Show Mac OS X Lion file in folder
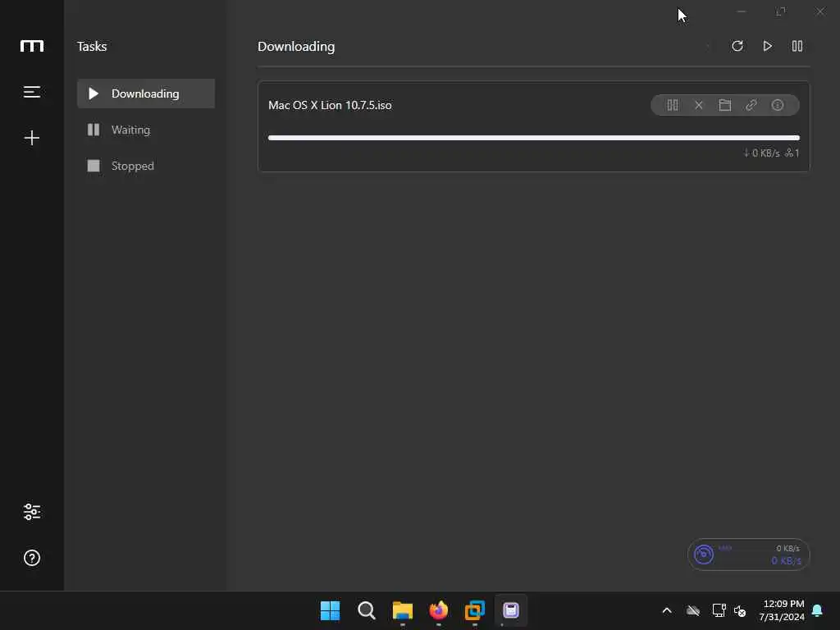The height and width of the screenshot is (630, 840). coord(725,105)
